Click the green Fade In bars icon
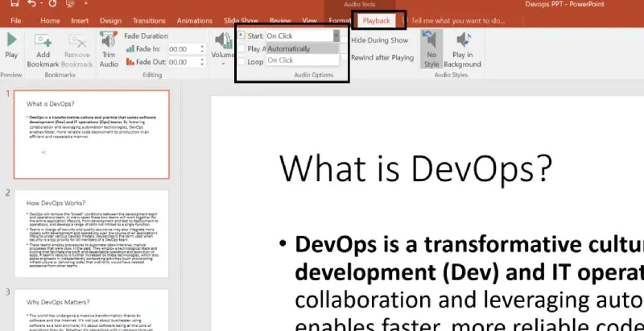The height and width of the screenshot is (331, 644). coord(130,49)
